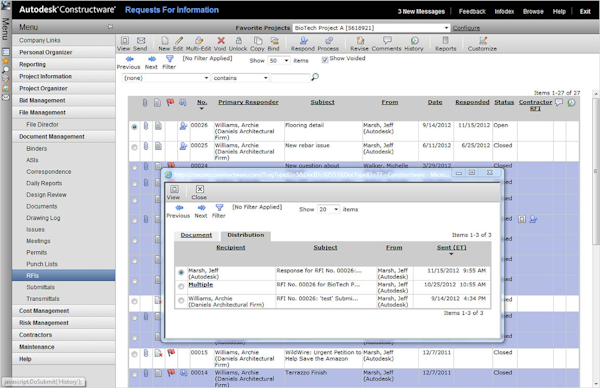This screenshot has width=600, height=388.
Task: Expand the Cost Management menu section
Action: tap(64, 311)
